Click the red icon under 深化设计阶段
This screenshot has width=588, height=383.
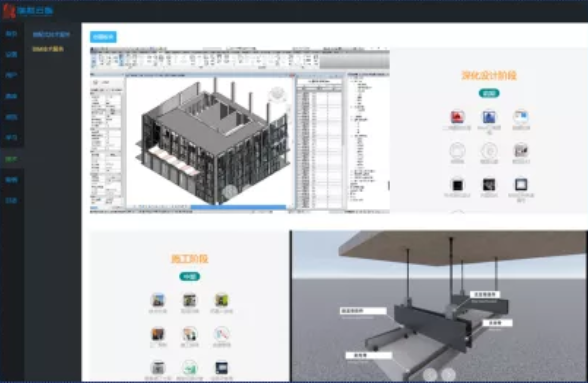point(457,117)
